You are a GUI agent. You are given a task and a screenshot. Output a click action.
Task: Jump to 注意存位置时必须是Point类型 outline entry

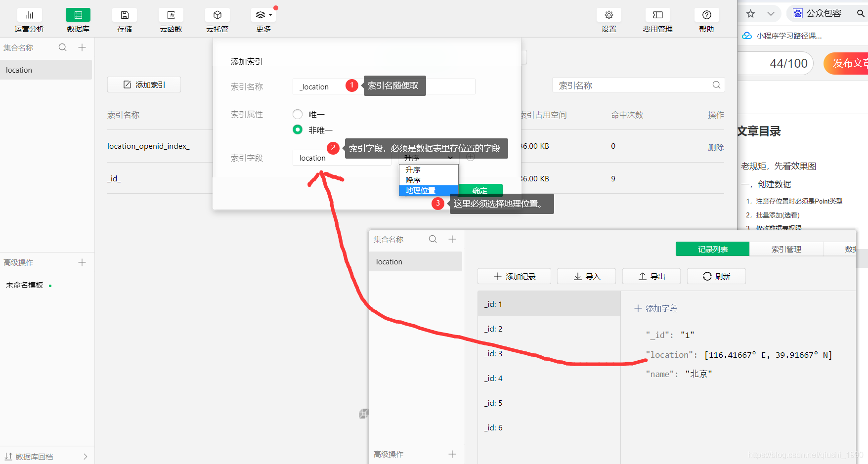[794, 201]
